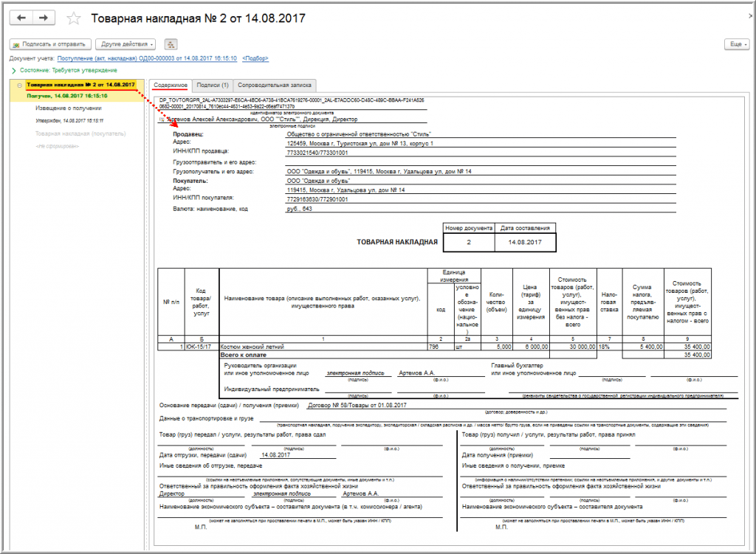
Task: Open the Другие действия dropdown
Action: point(125,44)
